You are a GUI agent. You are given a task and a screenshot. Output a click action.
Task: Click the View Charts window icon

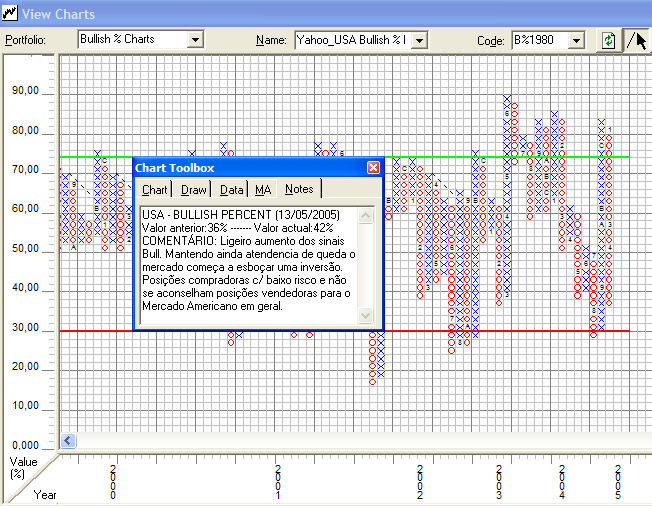tap(9, 12)
